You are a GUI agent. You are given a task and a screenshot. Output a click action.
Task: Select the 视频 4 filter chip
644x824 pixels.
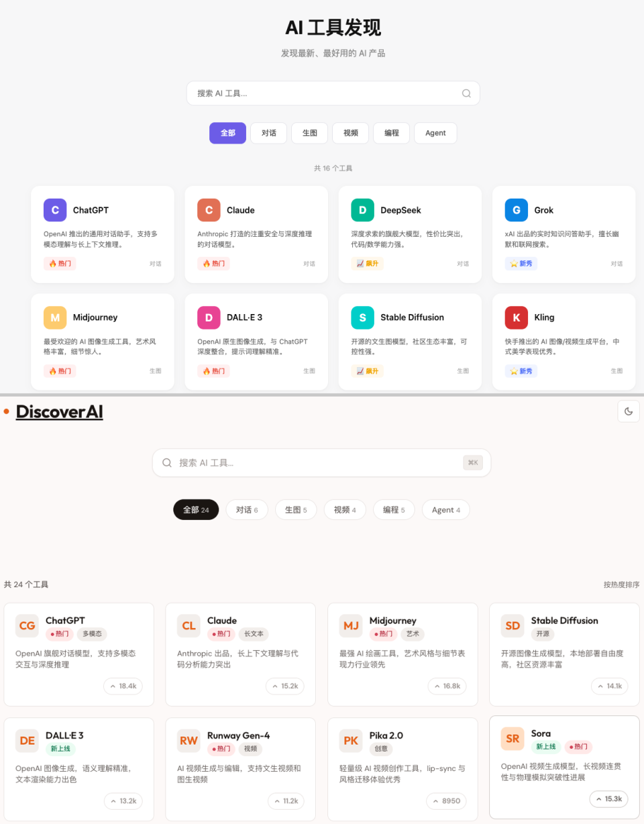pos(345,510)
